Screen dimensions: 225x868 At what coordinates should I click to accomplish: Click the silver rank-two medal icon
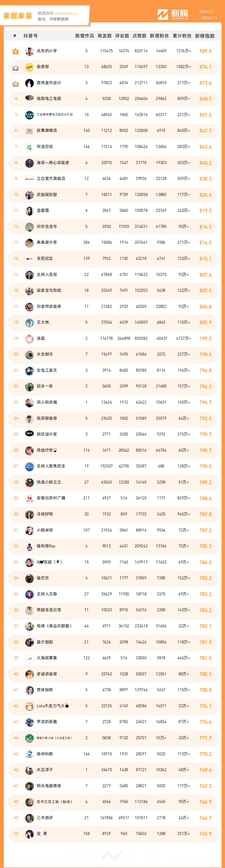coord(15,67)
